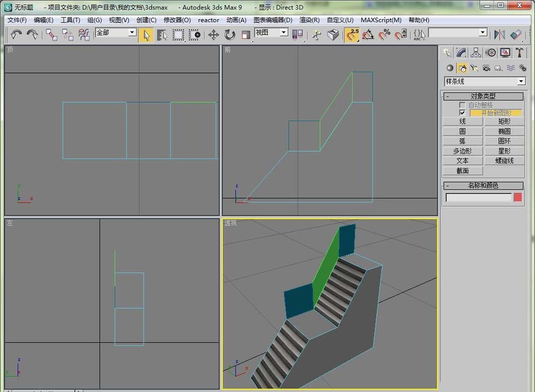Screen dimensions: 535x392
Task: Activate the Select Object arrow tool
Action: pyautogui.click(x=147, y=35)
